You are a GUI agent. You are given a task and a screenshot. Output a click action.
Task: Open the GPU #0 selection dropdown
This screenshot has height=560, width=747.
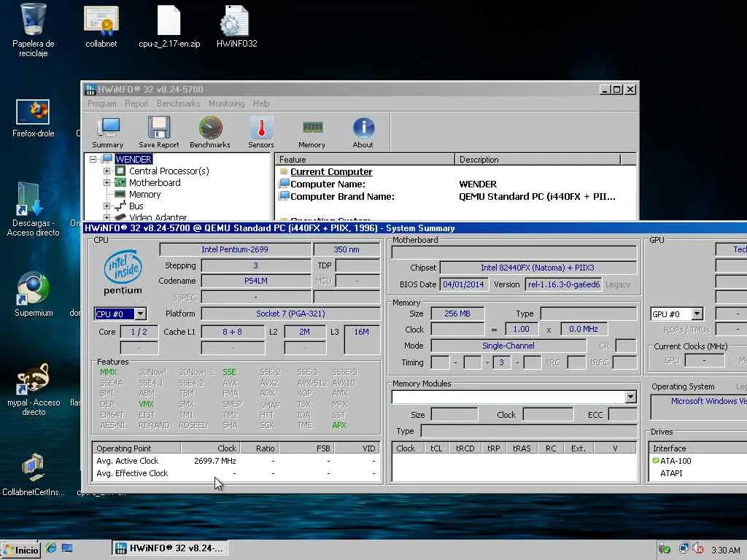(x=697, y=314)
